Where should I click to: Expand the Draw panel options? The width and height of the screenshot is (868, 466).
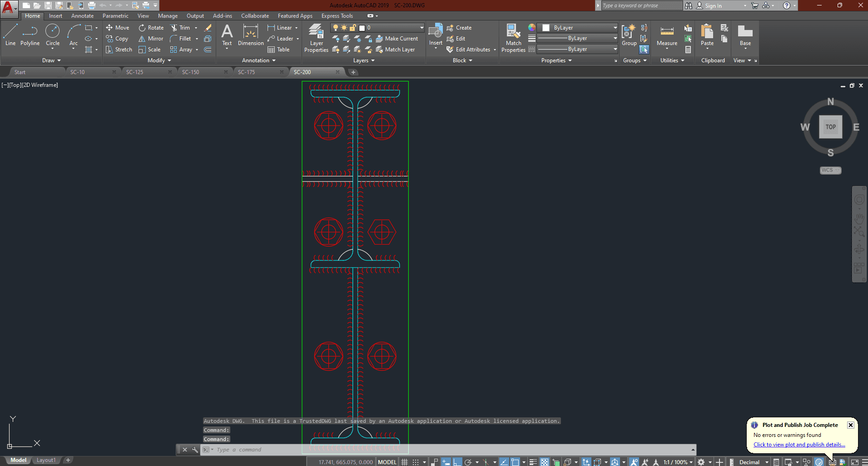point(51,60)
